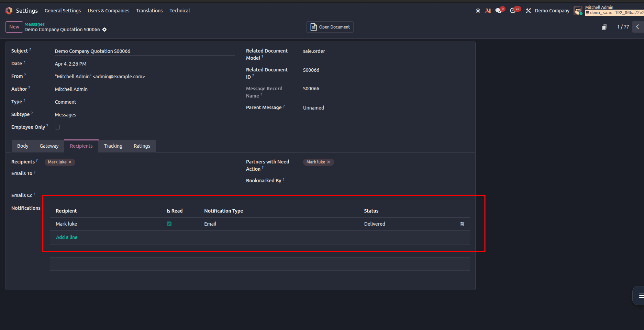Switch to the Tracking tab
Viewport: 644px width, 330px height.
click(x=113, y=146)
